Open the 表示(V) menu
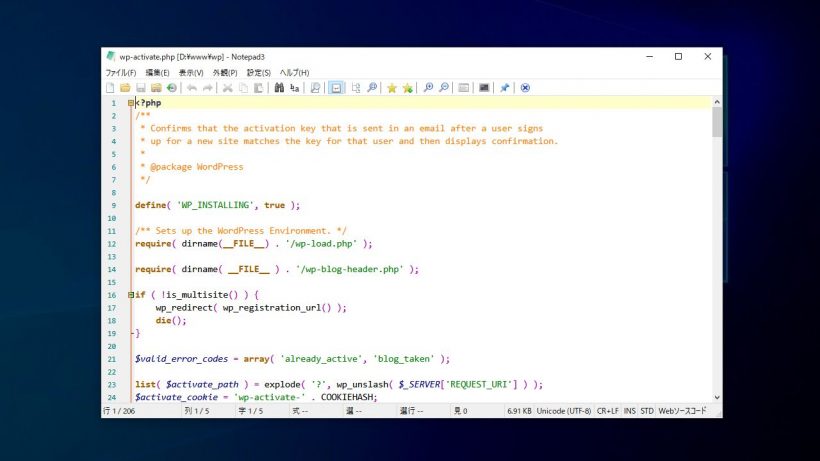Screen dimensions: 820x461 pos(191,73)
